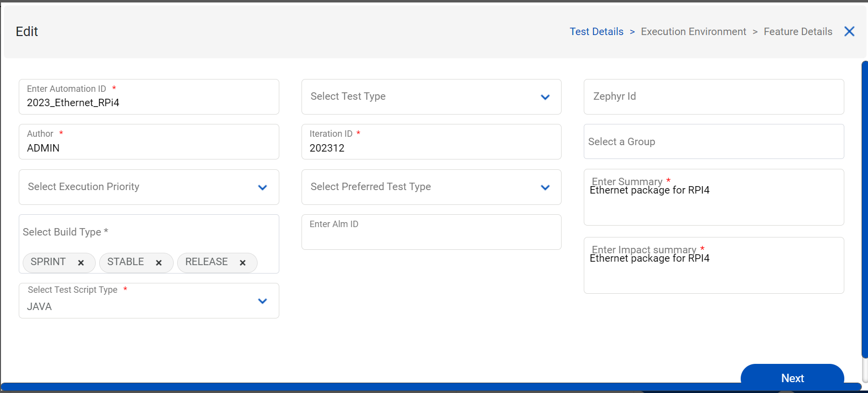Screen dimensions: 868x393
Task: Switch to Execution Environment step
Action: pos(693,32)
